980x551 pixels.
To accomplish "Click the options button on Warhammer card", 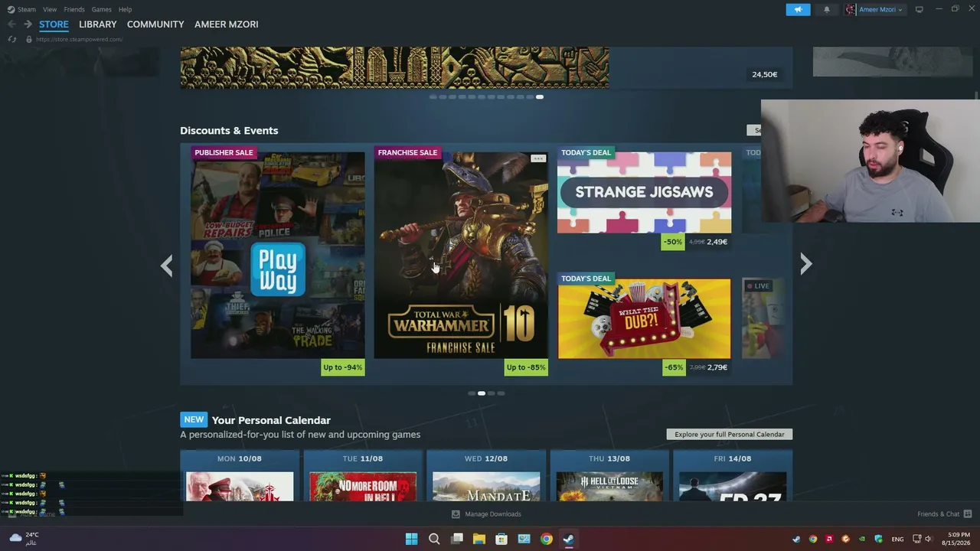I will [x=538, y=158].
